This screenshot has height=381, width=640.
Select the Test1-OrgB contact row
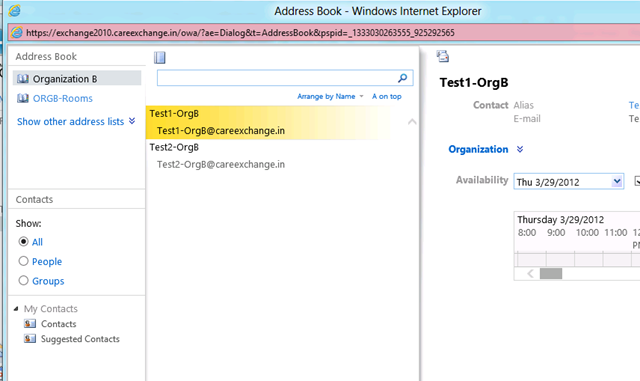(x=269, y=122)
